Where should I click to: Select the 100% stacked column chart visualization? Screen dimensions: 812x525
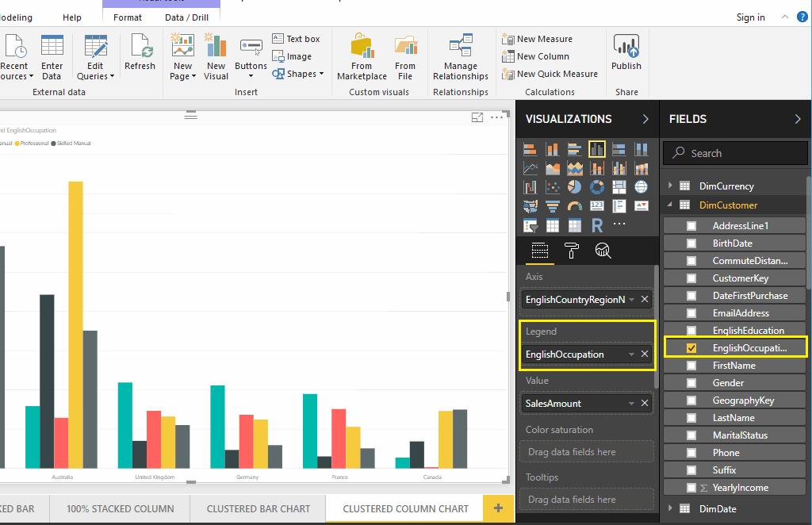point(641,150)
